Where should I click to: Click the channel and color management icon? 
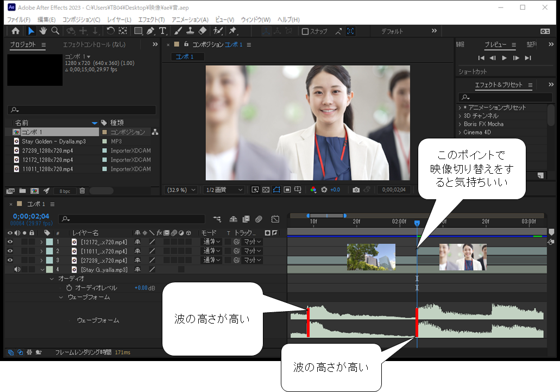(313, 190)
